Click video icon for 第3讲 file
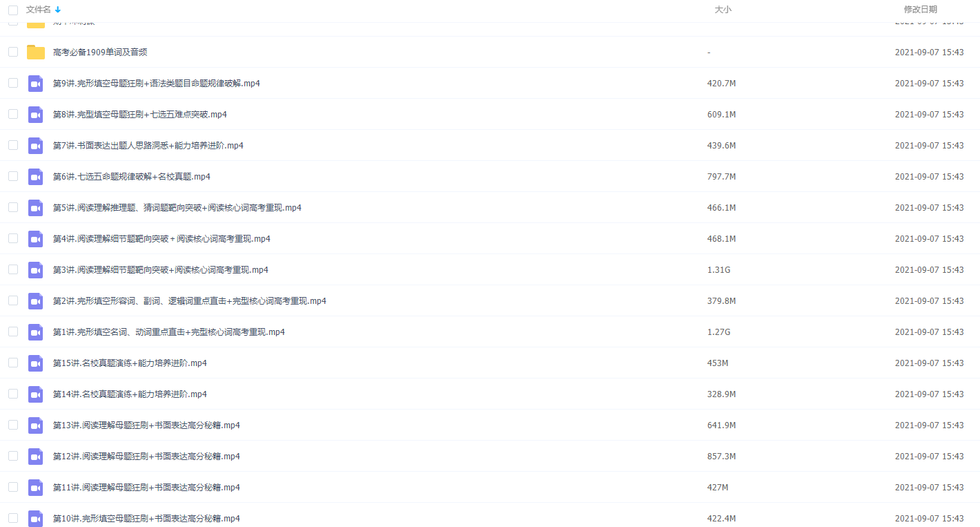The width and height of the screenshot is (980, 527). pyautogui.click(x=36, y=270)
